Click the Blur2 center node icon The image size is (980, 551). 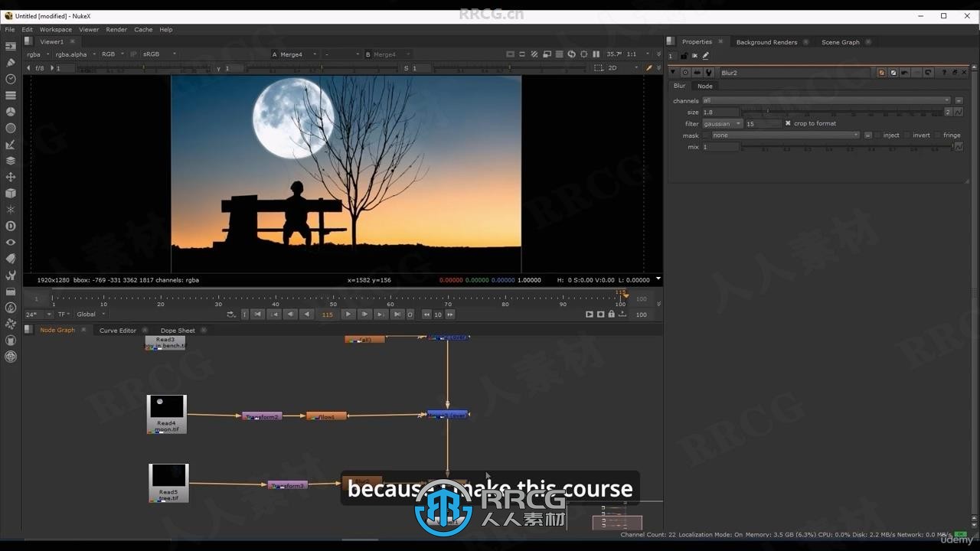coord(685,73)
